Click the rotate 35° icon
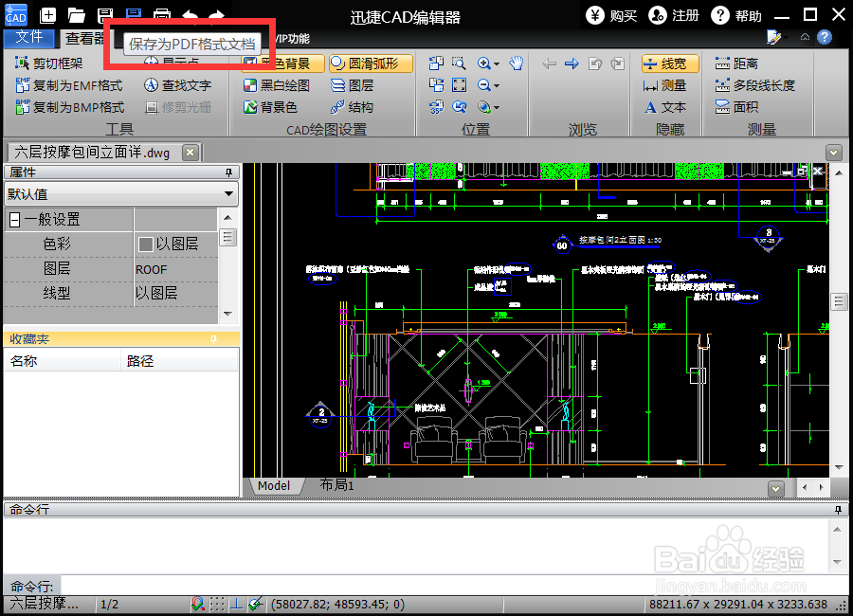This screenshot has width=853, height=616. click(436, 107)
